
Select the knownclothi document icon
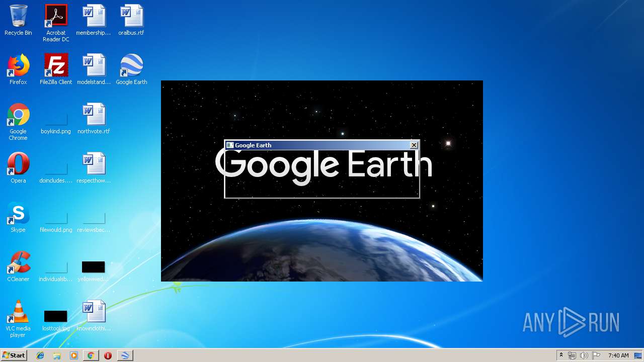[x=94, y=316]
